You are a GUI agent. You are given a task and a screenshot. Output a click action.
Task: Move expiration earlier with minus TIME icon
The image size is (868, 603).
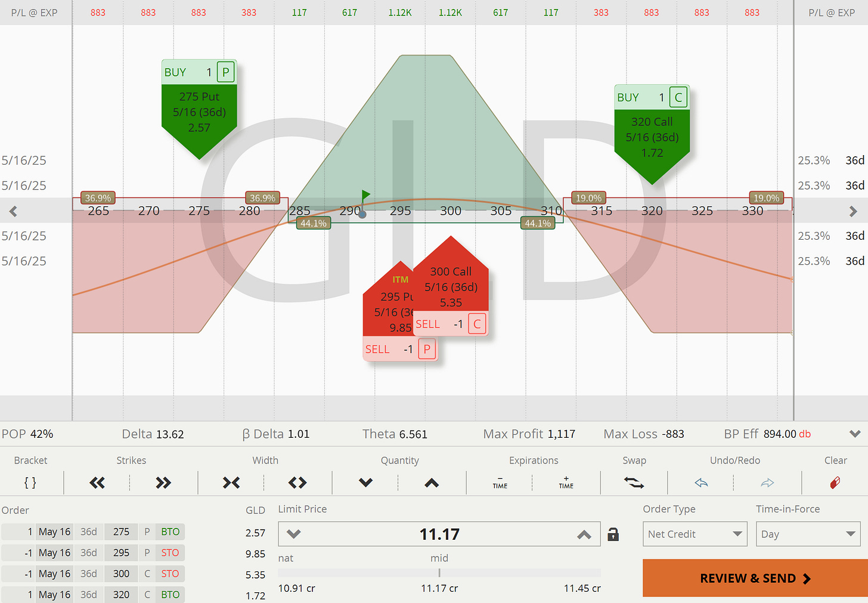(x=500, y=483)
